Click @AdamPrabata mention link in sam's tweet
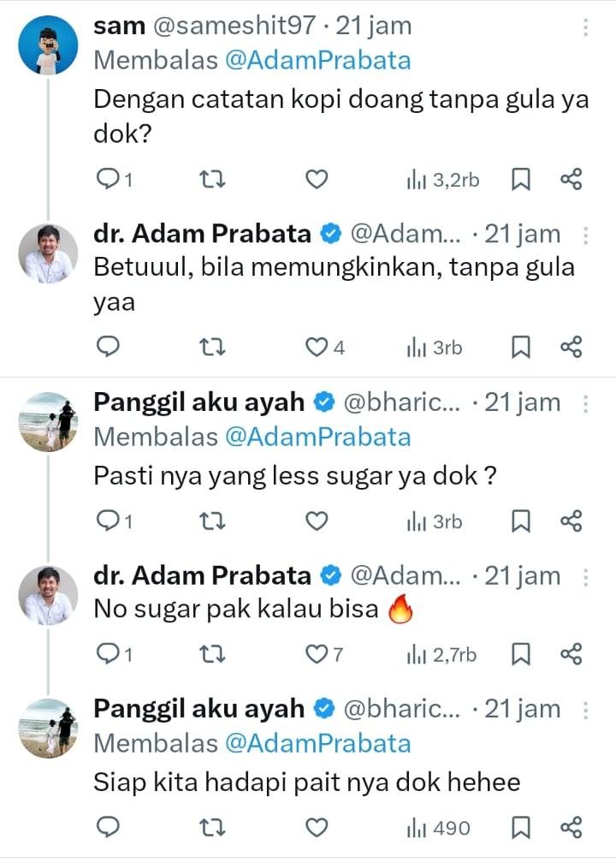Screen dimensions: 616x863 click(317, 61)
